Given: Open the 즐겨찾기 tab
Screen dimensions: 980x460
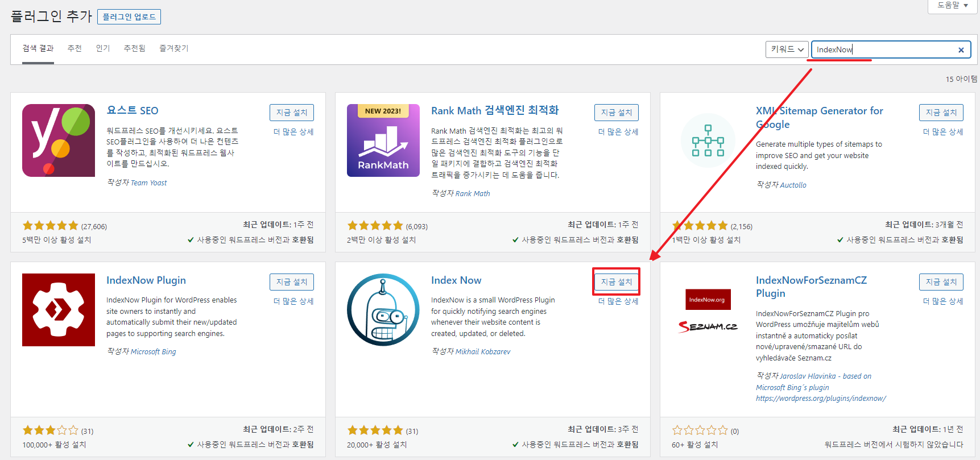Looking at the screenshot, I should [173, 49].
